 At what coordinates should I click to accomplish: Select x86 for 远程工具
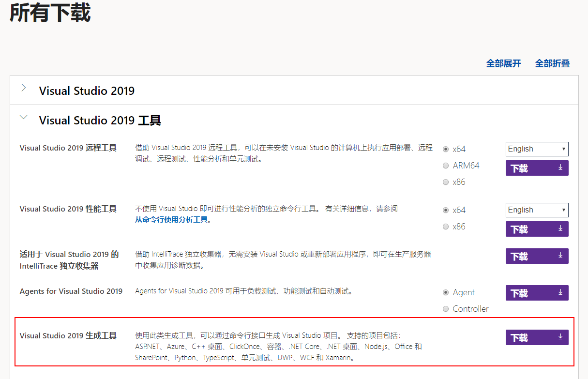pos(446,182)
